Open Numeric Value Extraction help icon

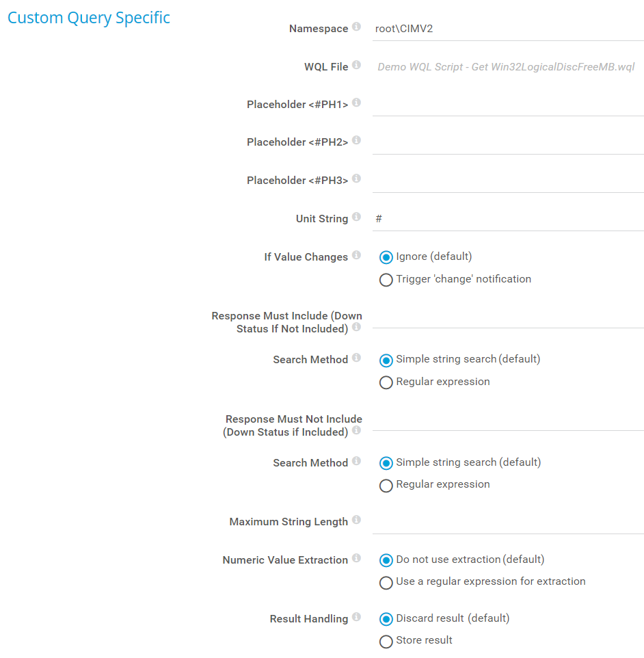point(356,559)
